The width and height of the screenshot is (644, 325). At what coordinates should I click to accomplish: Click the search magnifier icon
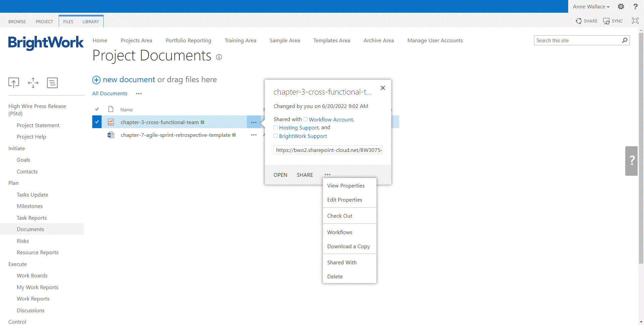coord(625,41)
